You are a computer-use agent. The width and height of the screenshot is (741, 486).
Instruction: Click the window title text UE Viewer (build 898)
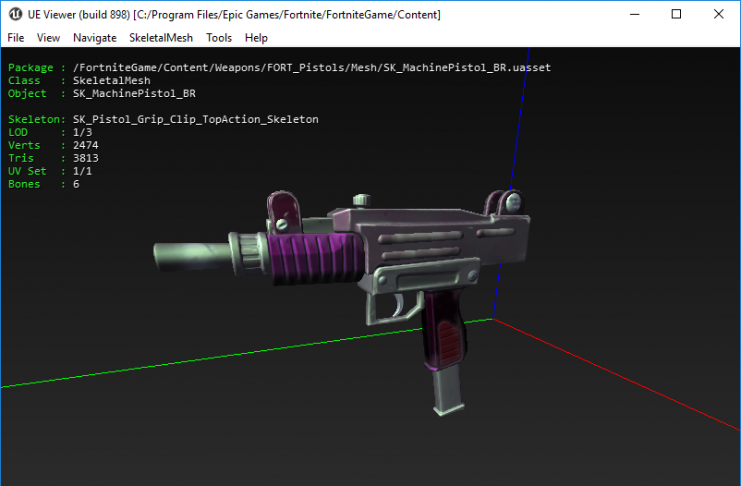(x=78, y=15)
